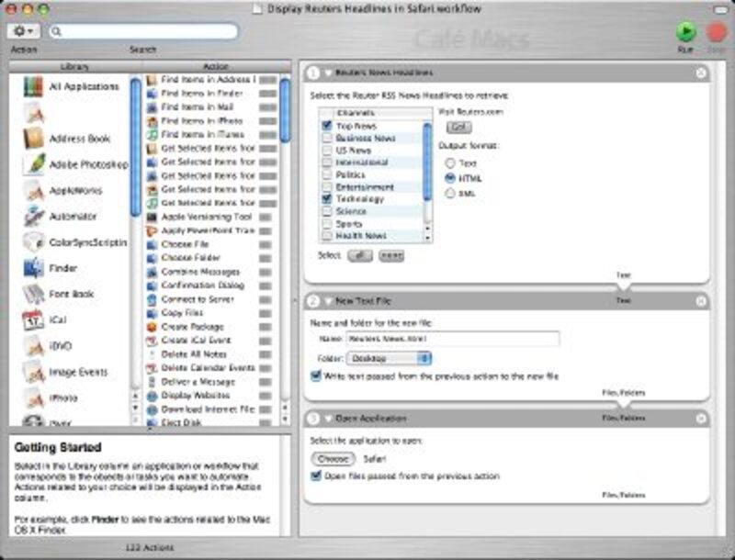Select XML output format
The image size is (735, 560).
click(x=450, y=193)
